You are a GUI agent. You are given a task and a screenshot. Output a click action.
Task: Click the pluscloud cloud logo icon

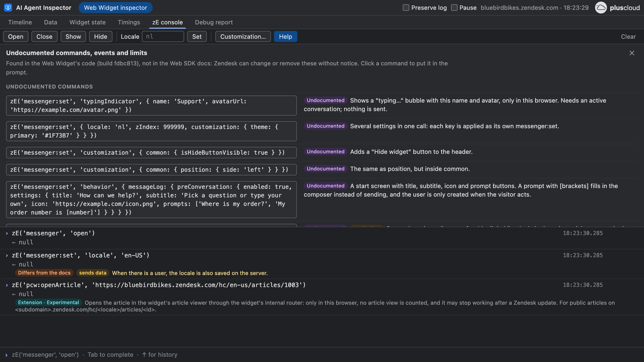601,8
